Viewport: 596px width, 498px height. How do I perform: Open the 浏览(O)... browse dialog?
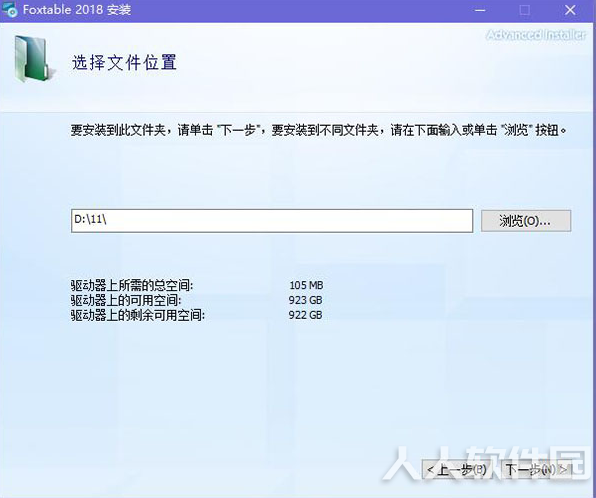(526, 220)
